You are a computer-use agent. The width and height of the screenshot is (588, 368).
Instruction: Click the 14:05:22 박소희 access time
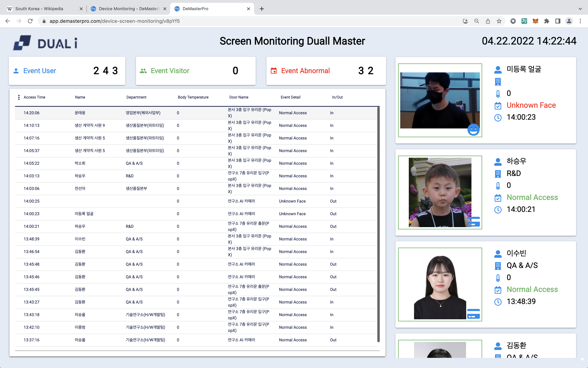pyautogui.click(x=31, y=163)
